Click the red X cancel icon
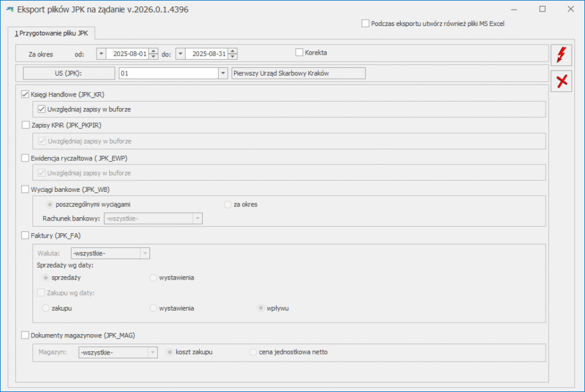This screenshot has width=585, height=392. tap(561, 81)
